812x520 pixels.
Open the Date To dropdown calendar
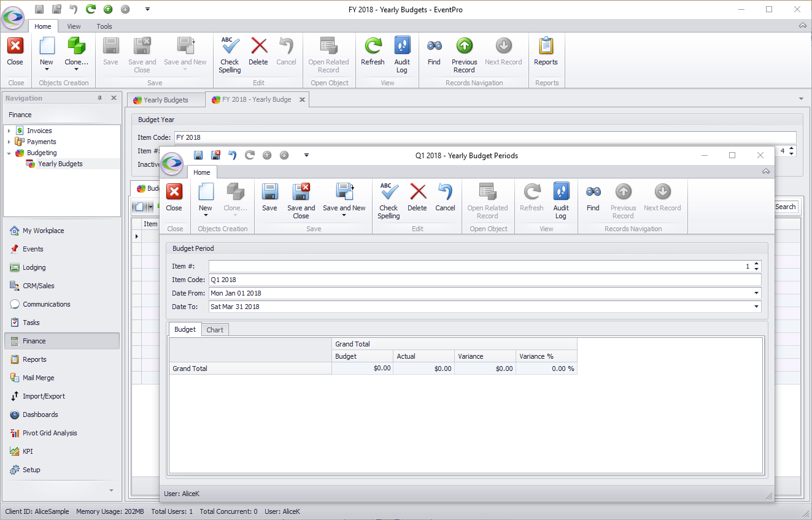pyautogui.click(x=756, y=307)
